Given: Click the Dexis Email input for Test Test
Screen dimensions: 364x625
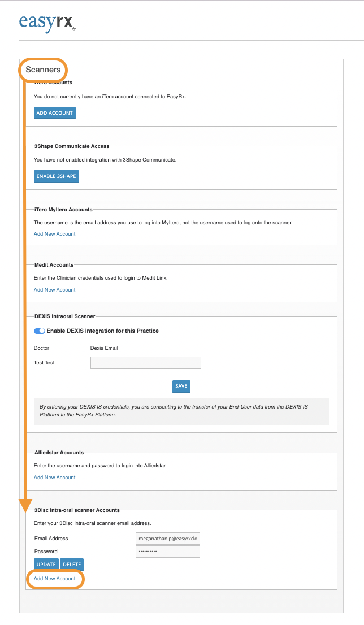Looking at the screenshot, I should tap(145, 363).
